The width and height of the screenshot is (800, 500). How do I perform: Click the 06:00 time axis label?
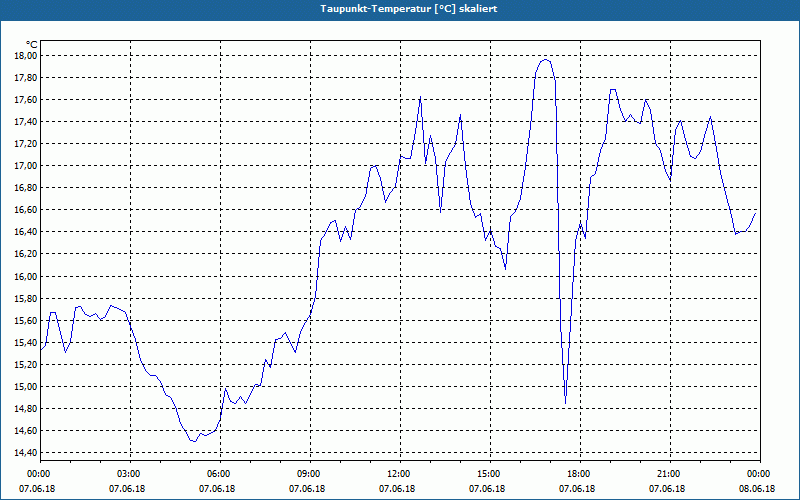pyautogui.click(x=220, y=474)
